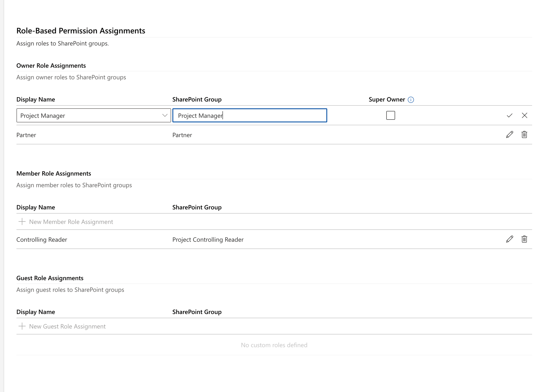Add a New Guest Role Assignment
The image size is (542, 392).
[67, 326]
